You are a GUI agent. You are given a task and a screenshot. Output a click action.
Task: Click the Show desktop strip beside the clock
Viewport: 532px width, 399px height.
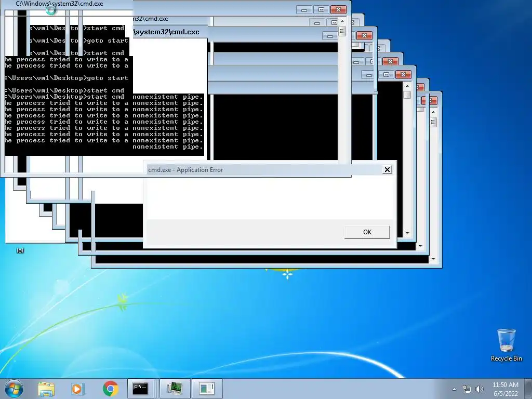pos(528,389)
